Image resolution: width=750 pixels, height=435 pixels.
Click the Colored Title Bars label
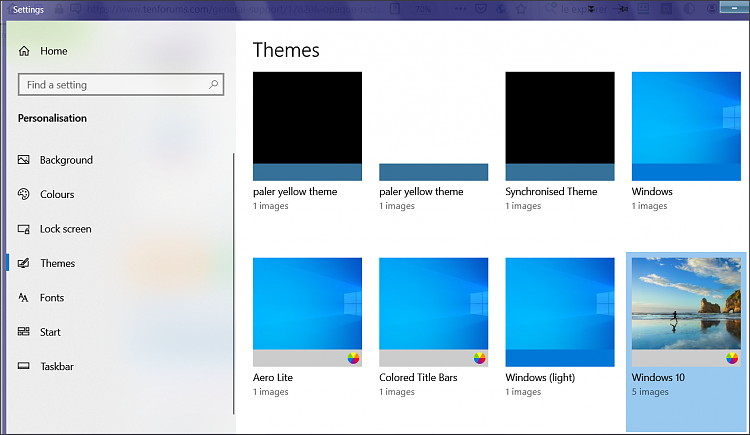[418, 378]
